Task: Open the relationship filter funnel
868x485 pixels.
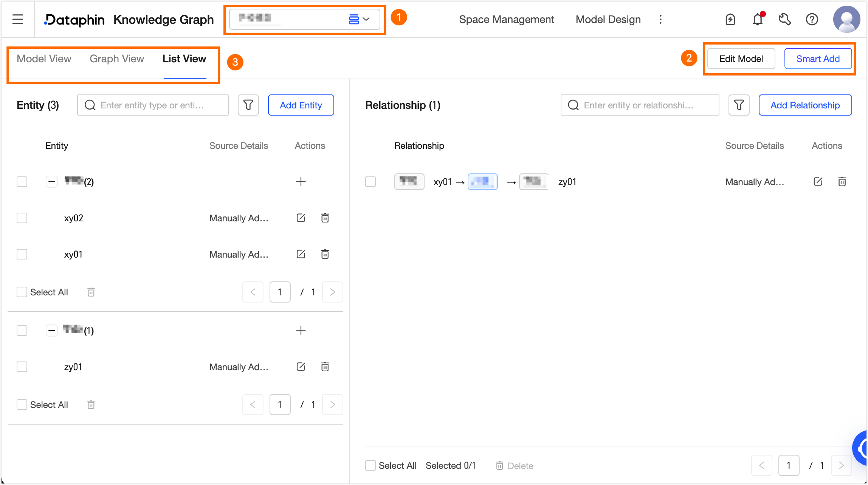Action: click(x=739, y=105)
